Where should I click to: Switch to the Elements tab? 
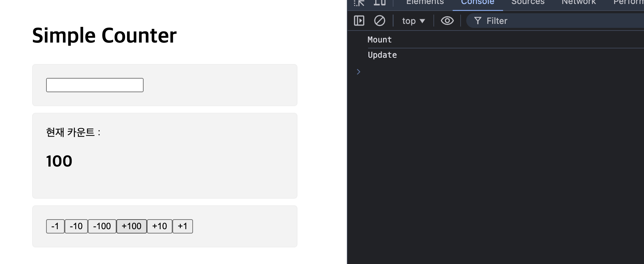(x=425, y=2)
